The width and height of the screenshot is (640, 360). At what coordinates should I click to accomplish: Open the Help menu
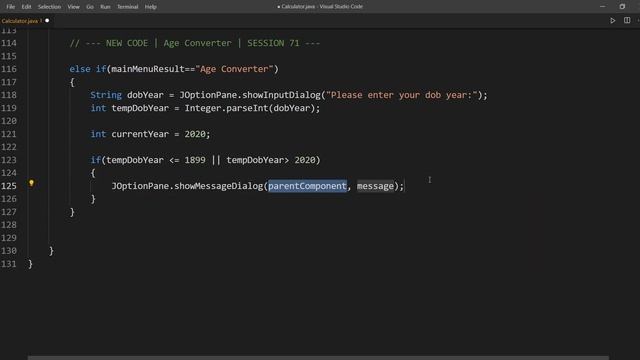point(151,7)
